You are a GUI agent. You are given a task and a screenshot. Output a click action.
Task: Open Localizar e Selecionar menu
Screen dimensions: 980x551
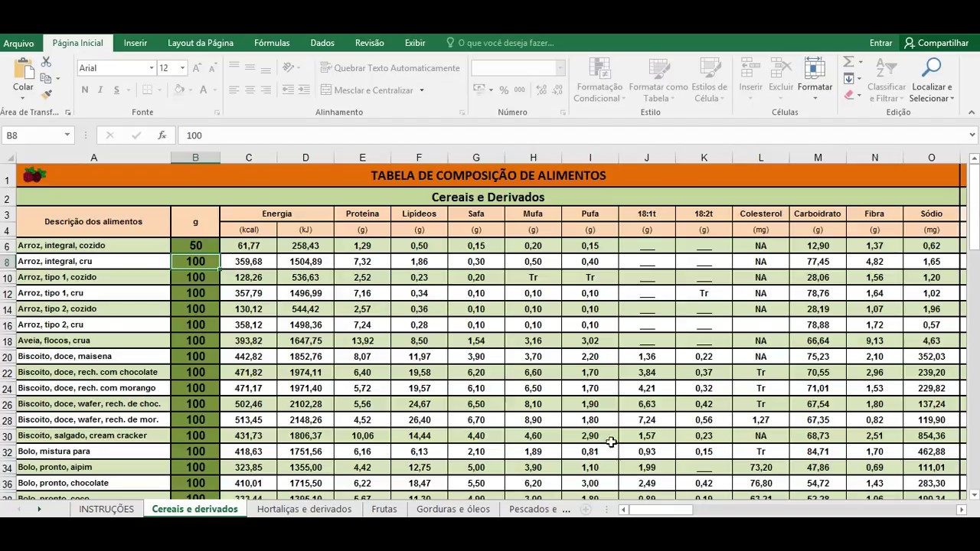coord(931,80)
